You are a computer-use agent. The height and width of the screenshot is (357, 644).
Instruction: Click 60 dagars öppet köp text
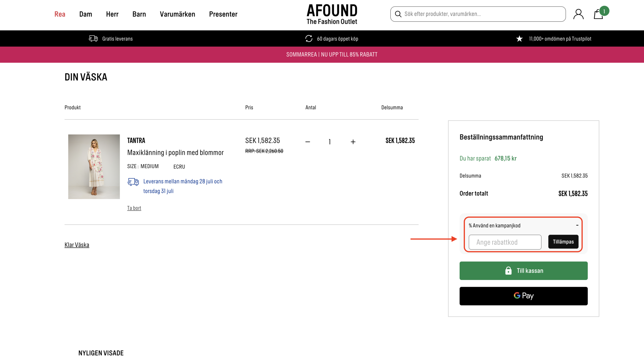coord(338,39)
